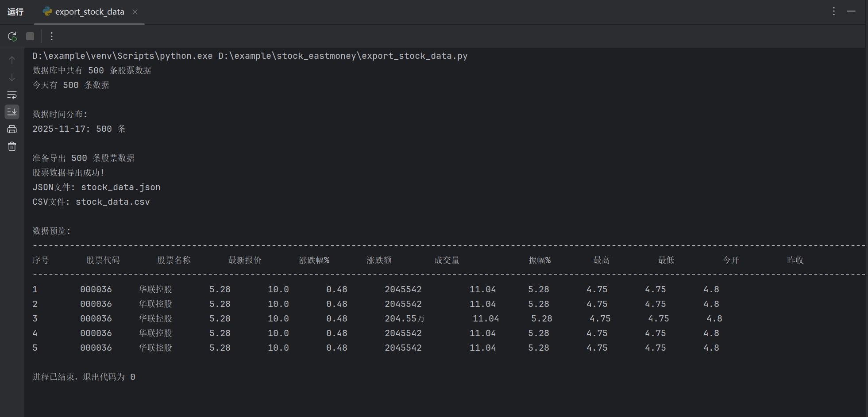Click the line 数据库中共有 500 条股票数据
Image resolution: width=868 pixels, height=417 pixels.
(x=92, y=70)
